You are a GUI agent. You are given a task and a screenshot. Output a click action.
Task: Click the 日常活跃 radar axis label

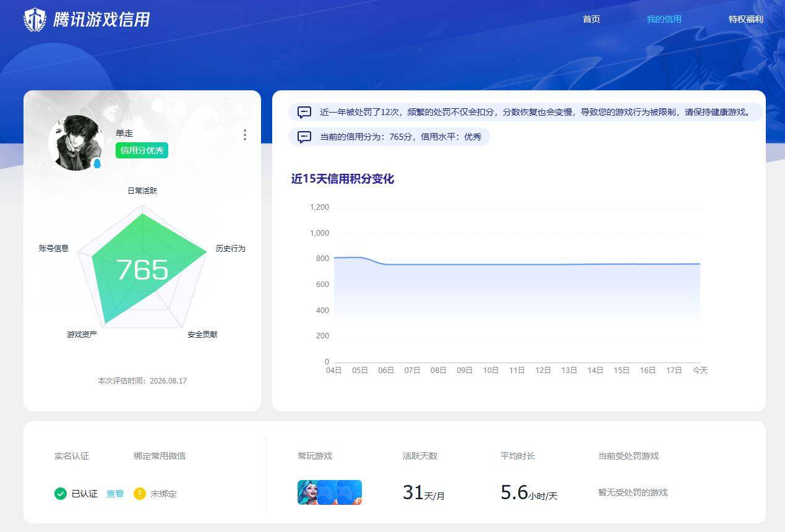point(142,191)
